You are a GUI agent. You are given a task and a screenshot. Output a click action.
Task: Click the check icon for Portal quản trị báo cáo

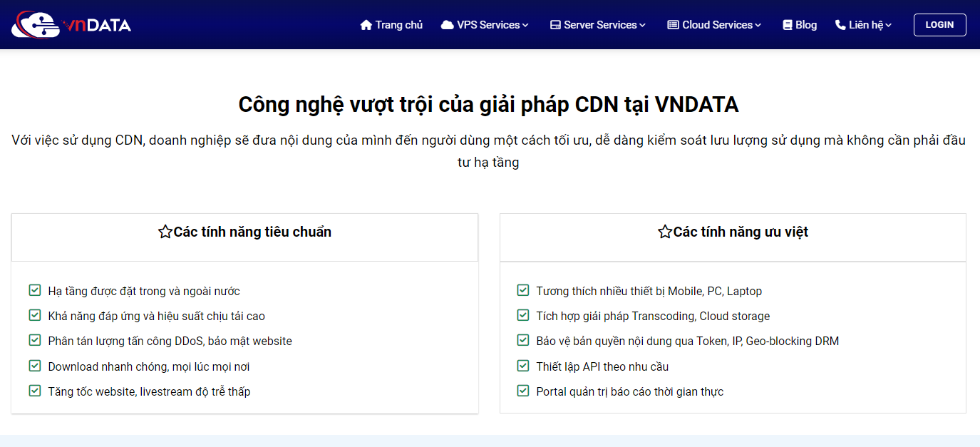tap(522, 391)
